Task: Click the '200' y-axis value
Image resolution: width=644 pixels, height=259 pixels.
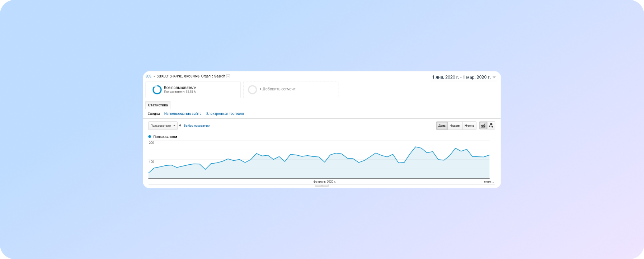Action: (151, 143)
